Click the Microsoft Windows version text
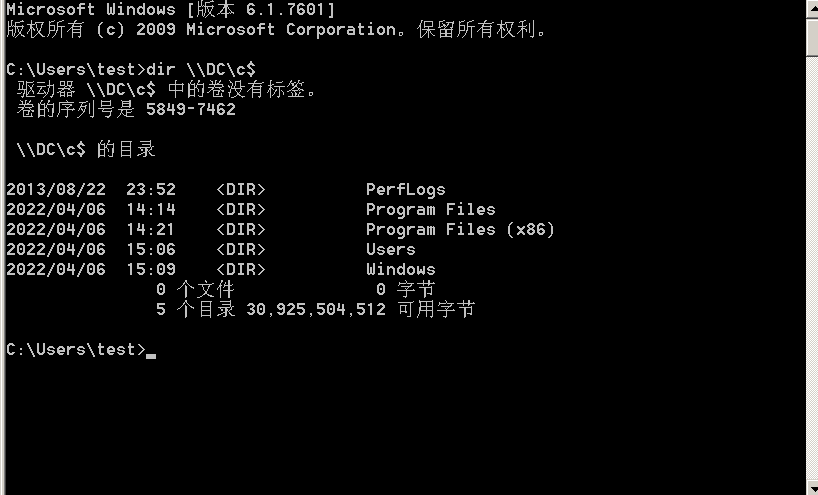The width and height of the screenshot is (818, 495). (171, 9)
